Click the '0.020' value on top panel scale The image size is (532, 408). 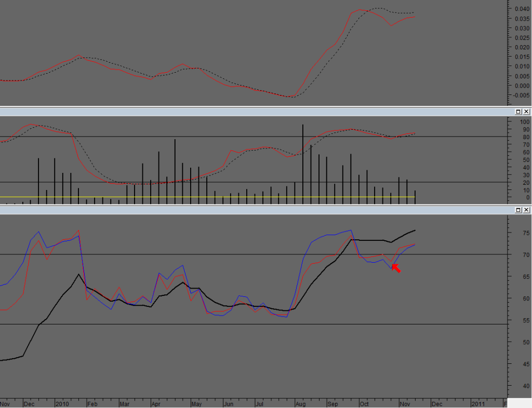[x=522, y=47]
